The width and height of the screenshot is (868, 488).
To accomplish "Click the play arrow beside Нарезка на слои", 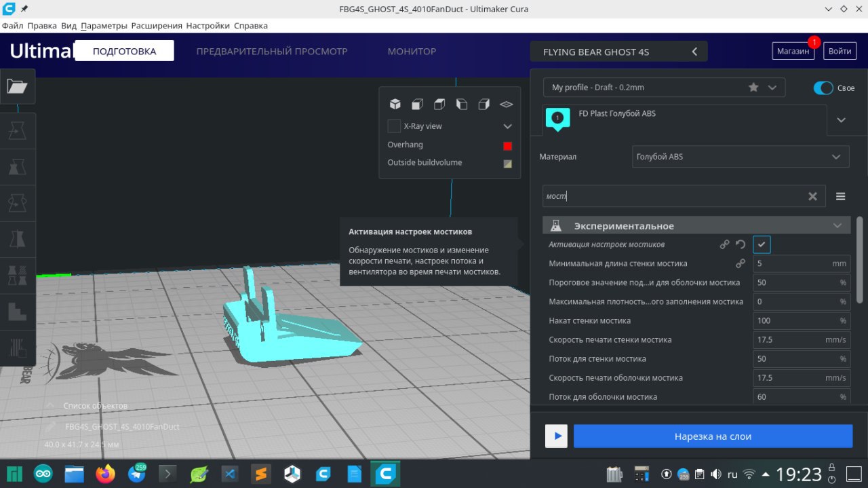I will 557,436.
